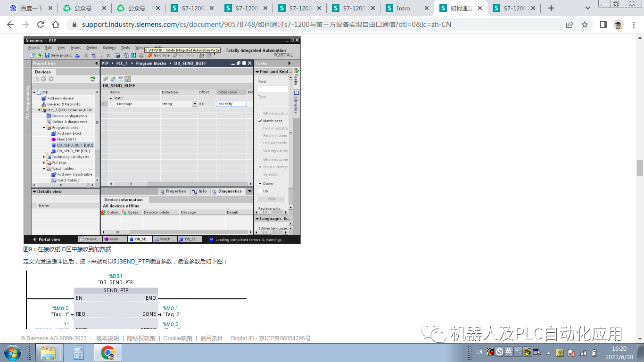
Task: Toggle the Find in hidden texts checkbox
Action: coord(260,135)
